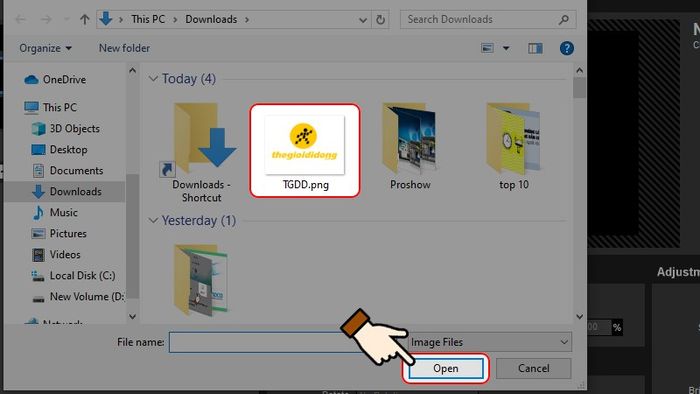Select OneDrive in the navigation pane
The height and width of the screenshot is (394, 700).
click(x=64, y=79)
